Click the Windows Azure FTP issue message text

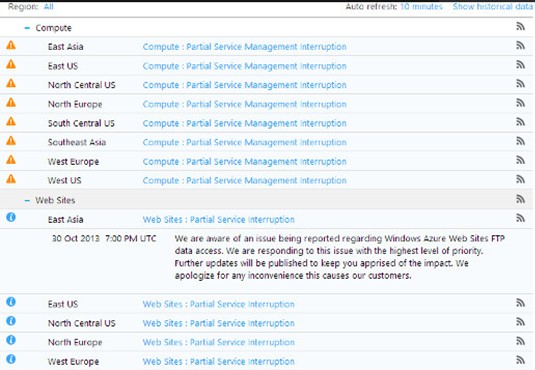click(340, 257)
